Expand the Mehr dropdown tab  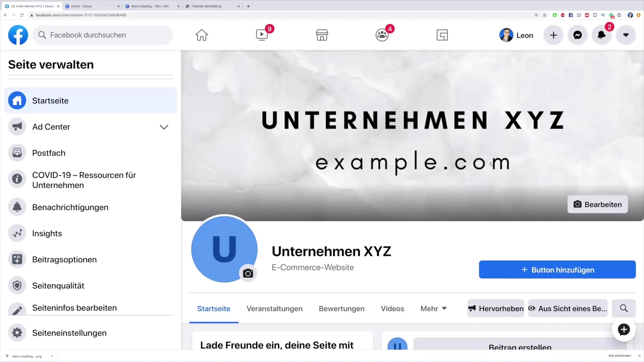[x=433, y=308]
